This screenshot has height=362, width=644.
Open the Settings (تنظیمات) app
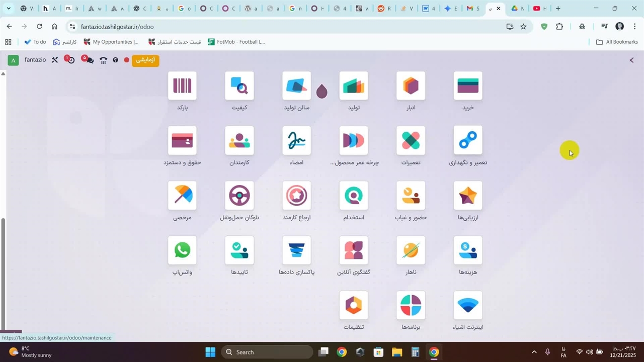(354, 305)
